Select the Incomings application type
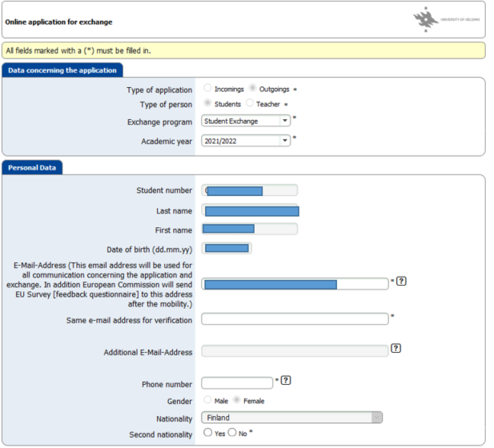494x448 pixels. [208, 89]
